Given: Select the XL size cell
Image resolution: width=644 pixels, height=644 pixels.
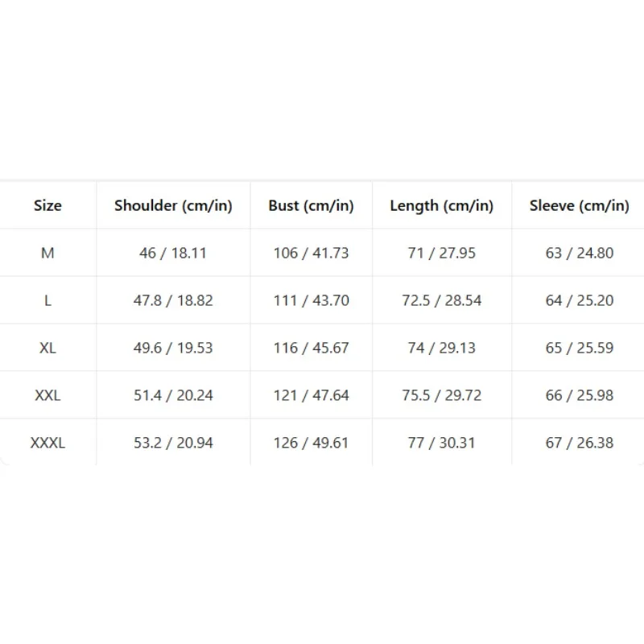Looking at the screenshot, I should tap(47, 348).
